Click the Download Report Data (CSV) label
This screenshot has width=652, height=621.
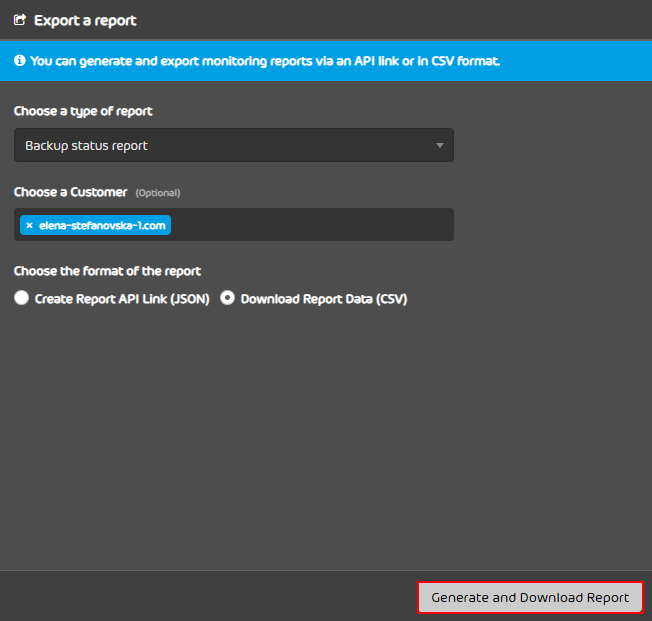[x=324, y=299]
